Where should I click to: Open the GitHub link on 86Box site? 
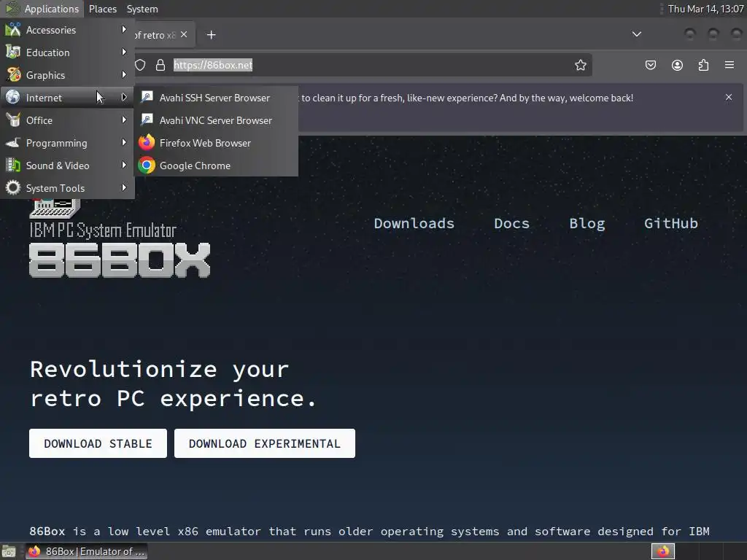tap(671, 223)
